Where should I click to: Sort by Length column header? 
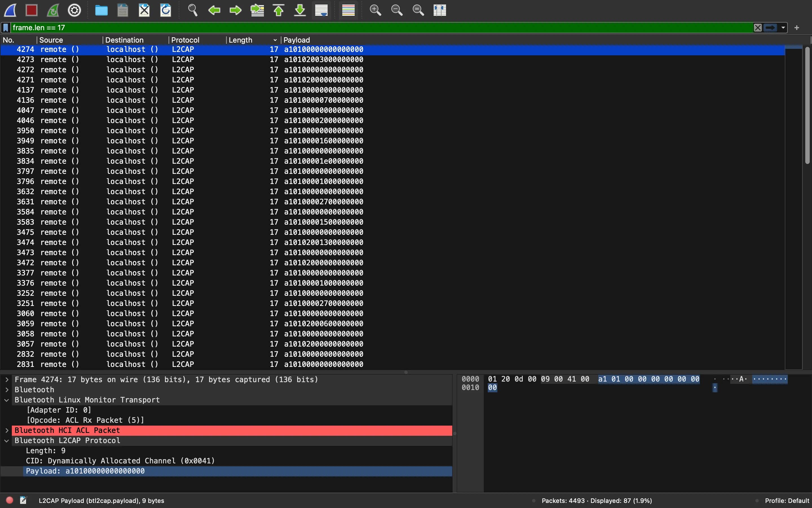(253, 40)
